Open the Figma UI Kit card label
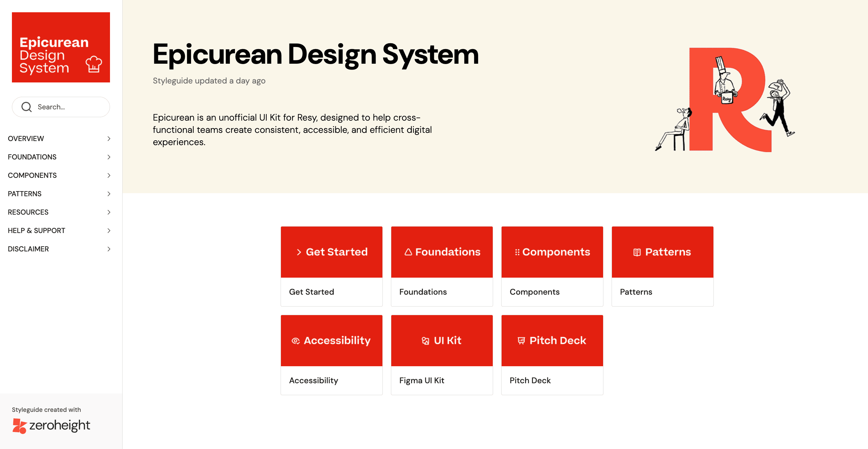The image size is (868, 449). pos(422,381)
